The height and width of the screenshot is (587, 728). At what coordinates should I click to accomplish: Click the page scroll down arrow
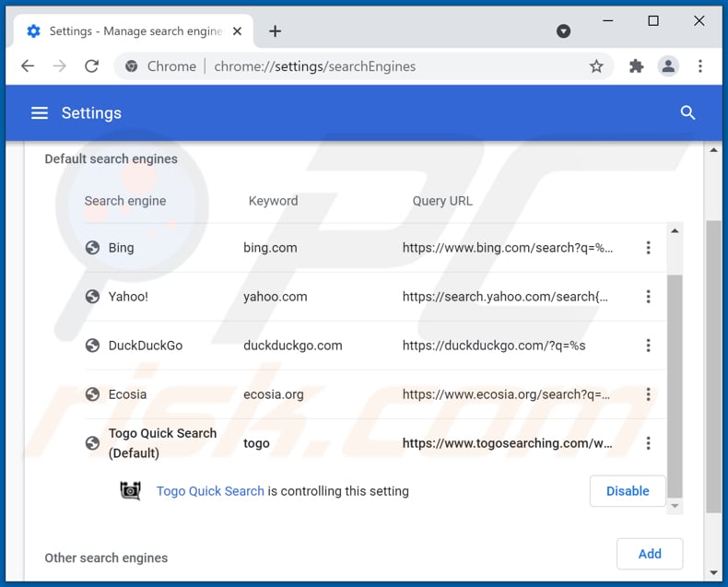[x=713, y=572]
